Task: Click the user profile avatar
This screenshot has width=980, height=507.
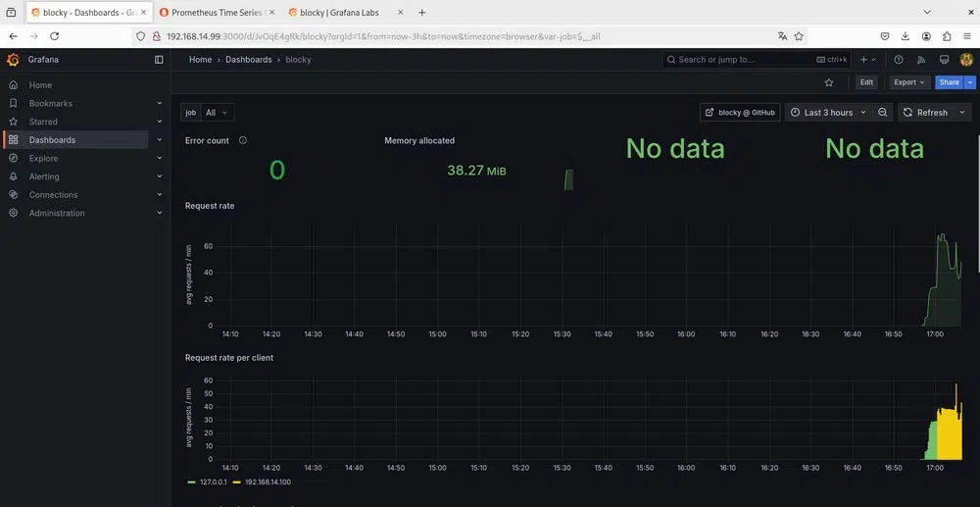Action: [965, 60]
